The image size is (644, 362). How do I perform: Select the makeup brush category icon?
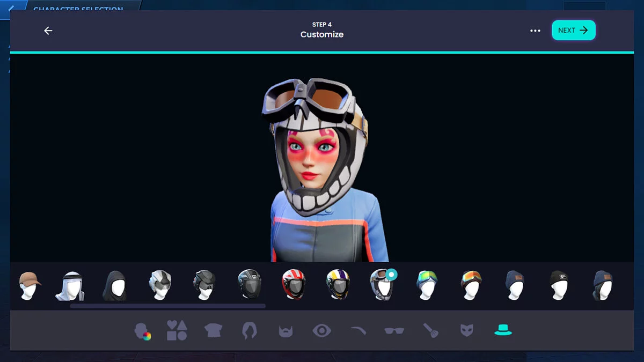pos(430,330)
